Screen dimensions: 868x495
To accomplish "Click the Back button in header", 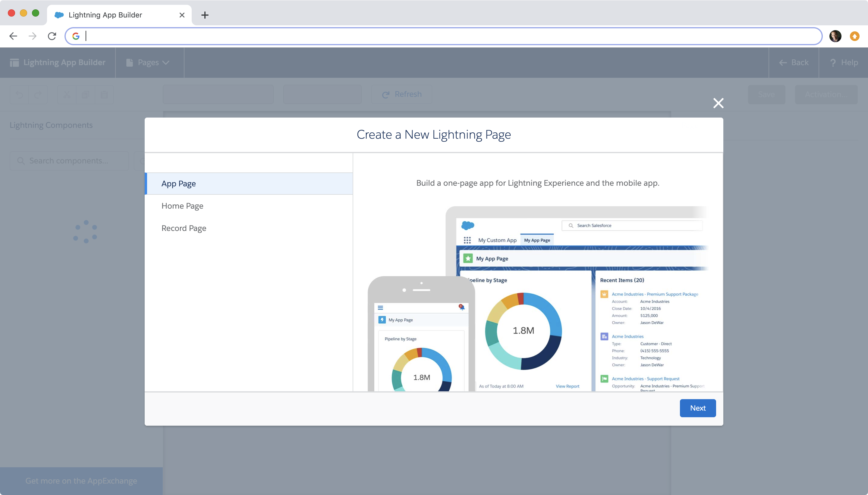I will [794, 63].
